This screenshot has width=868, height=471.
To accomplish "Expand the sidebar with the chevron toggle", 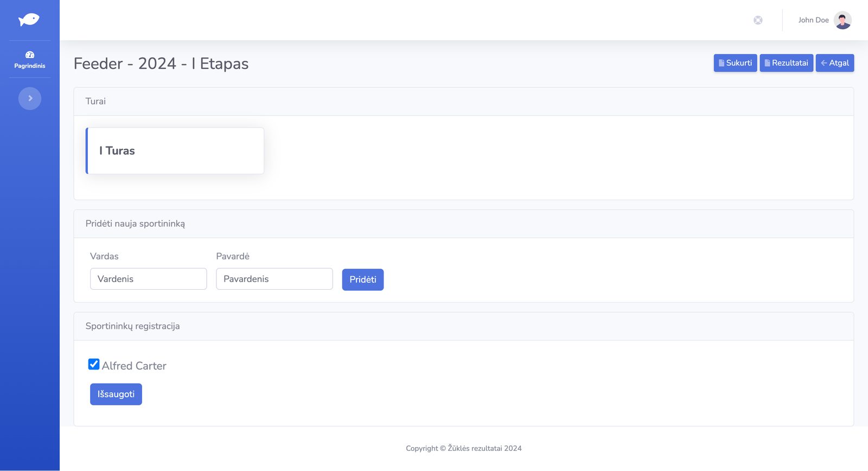I will pos(30,99).
